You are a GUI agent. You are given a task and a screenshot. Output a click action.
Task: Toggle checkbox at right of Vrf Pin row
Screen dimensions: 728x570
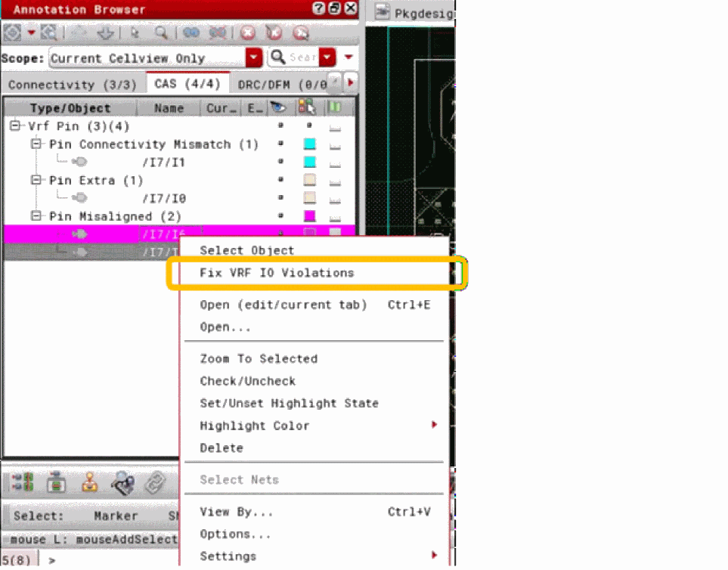pyautogui.click(x=335, y=127)
